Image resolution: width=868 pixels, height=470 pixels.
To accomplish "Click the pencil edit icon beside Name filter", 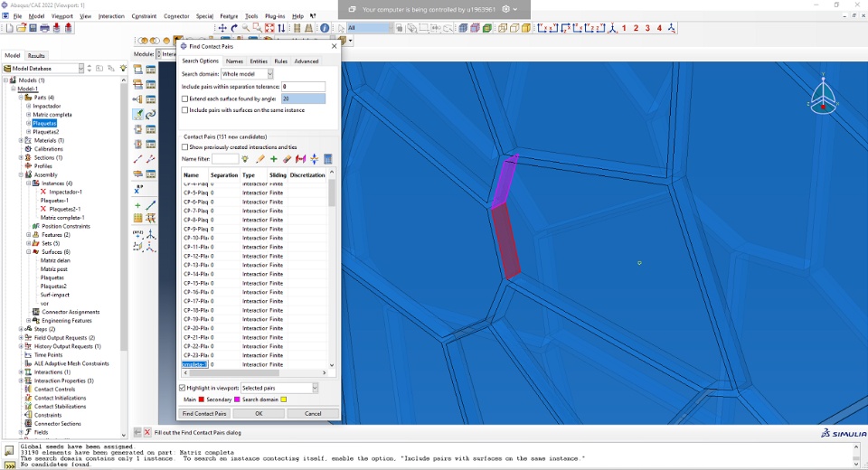I will click(259, 159).
